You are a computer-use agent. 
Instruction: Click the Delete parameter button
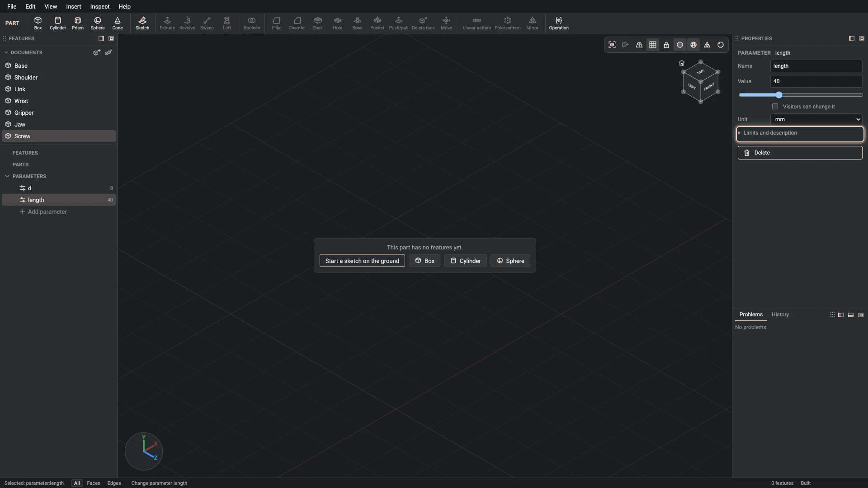click(x=800, y=153)
